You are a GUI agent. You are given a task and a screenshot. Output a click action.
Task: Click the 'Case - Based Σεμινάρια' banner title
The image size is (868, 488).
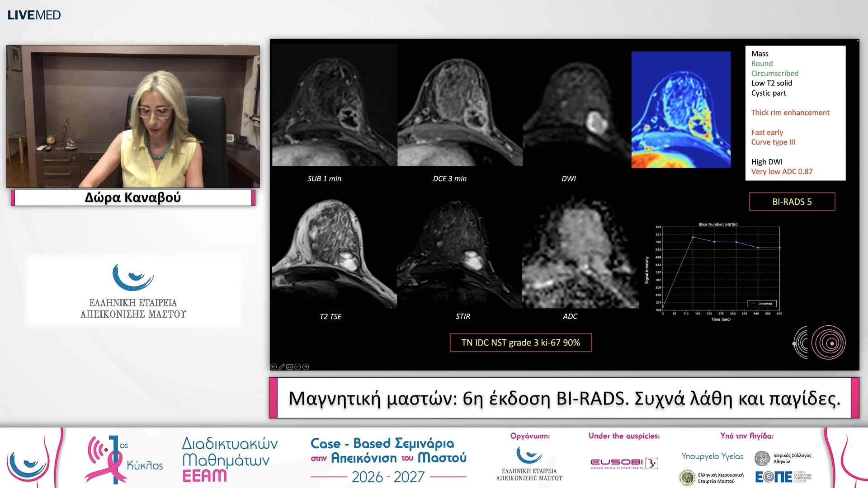pyautogui.click(x=382, y=443)
